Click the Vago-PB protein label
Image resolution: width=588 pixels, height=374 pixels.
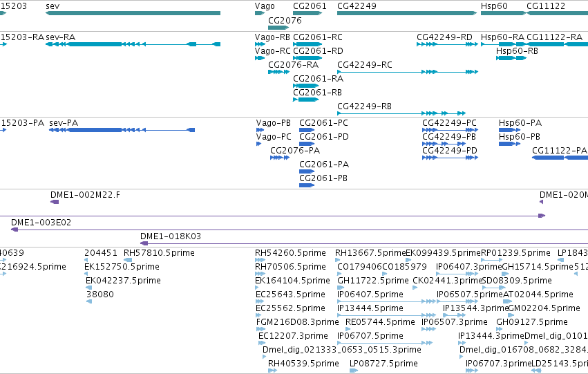coord(274,123)
